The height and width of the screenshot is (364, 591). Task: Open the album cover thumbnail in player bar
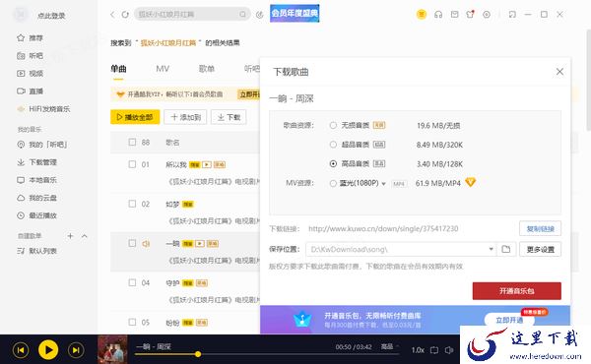point(112,349)
